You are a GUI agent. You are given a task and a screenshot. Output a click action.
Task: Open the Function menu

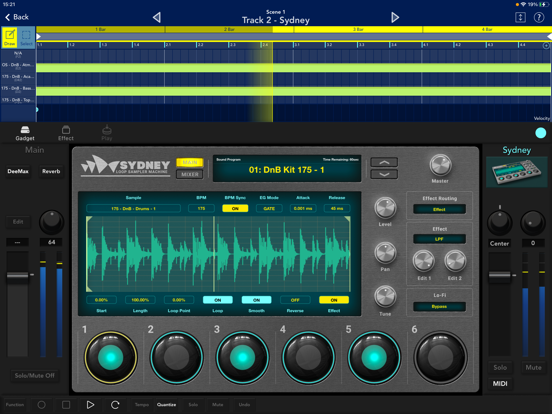[x=15, y=404]
